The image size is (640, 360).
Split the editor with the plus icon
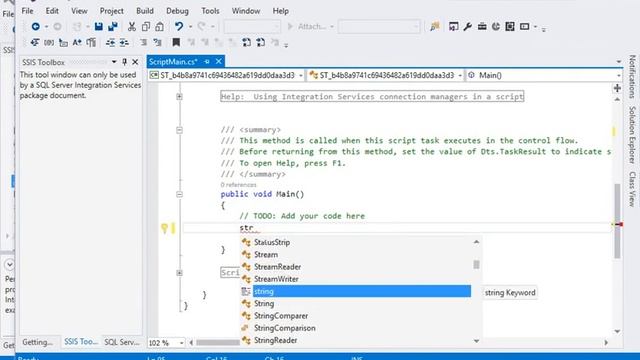(617, 88)
